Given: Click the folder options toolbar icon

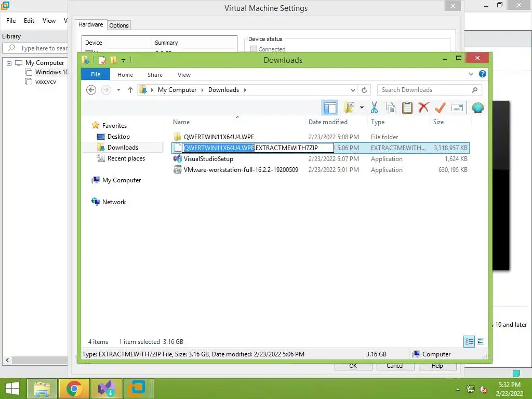Looking at the screenshot, I should pos(349,108).
